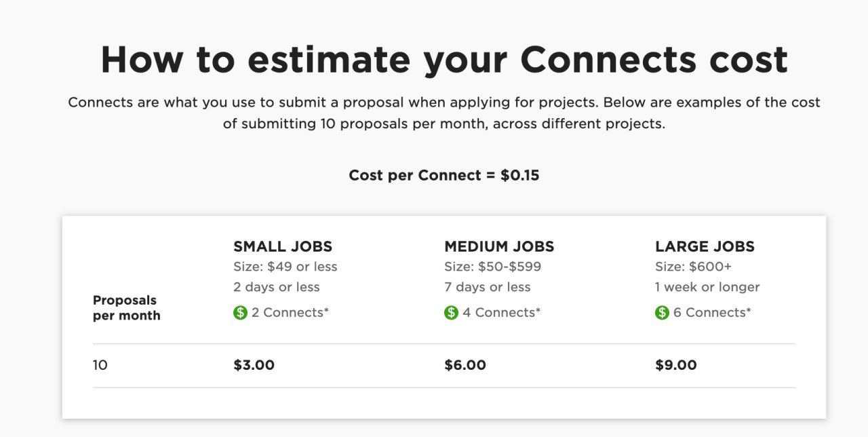868x437 pixels.
Task: Click "1 week or longer" duration text
Action: (x=707, y=287)
